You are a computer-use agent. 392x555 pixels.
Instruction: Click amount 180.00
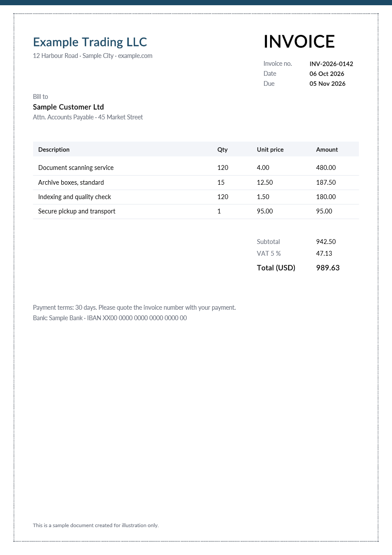(x=326, y=197)
